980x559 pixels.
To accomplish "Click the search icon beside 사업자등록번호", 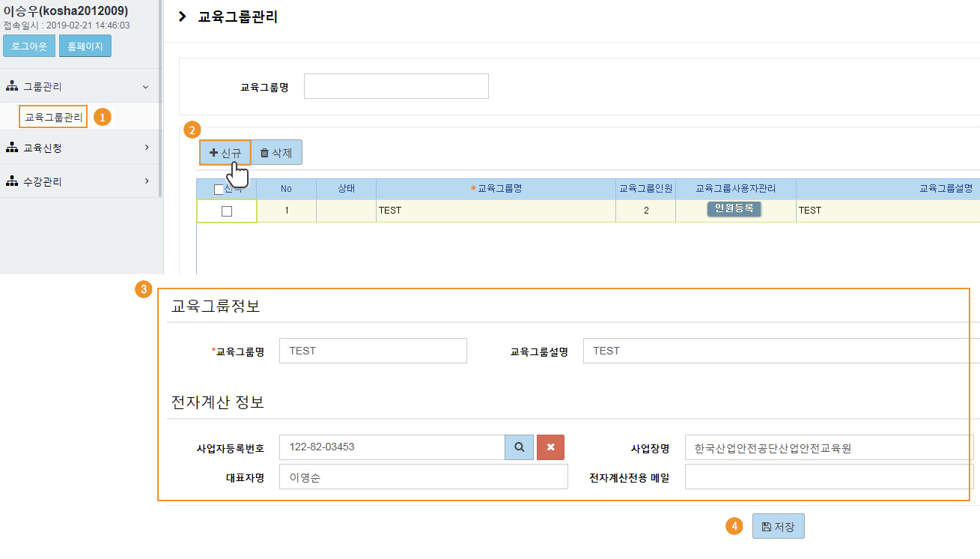I will pyautogui.click(x=519, y=447).
